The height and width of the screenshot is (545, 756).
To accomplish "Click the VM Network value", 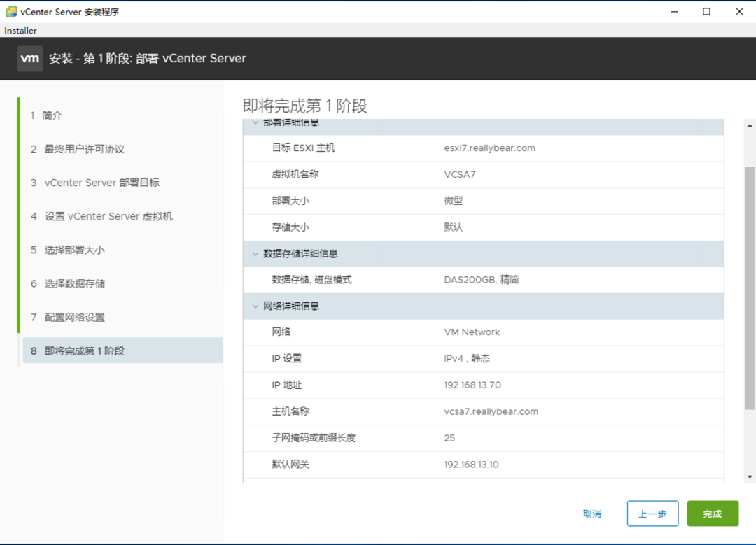I will point(472,332).
